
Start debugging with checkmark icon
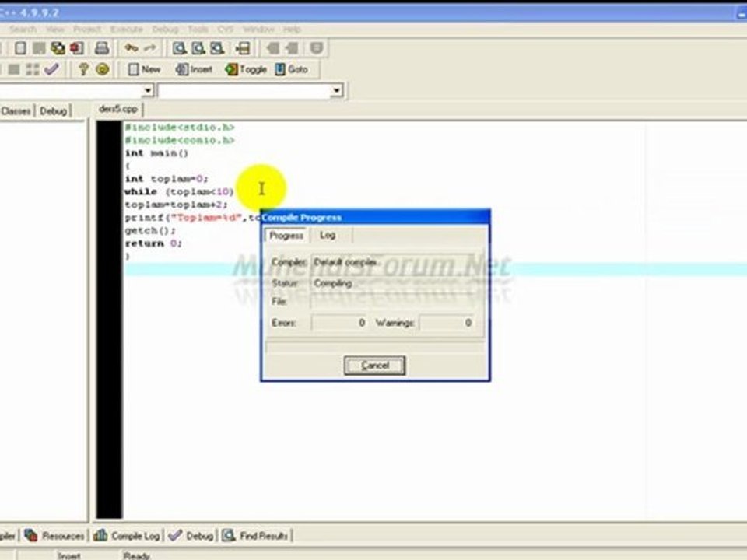[x=51, y=69]
